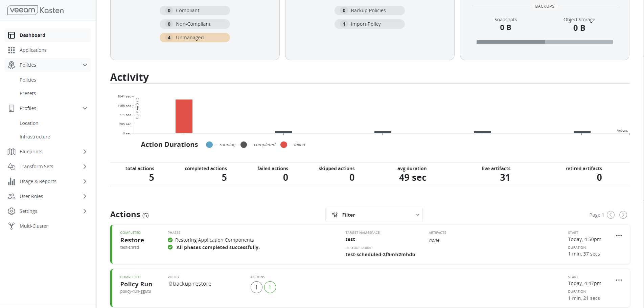Collapse the Profiles sidebar section
The width and height of the screenshot is (644, 308).
85,108
